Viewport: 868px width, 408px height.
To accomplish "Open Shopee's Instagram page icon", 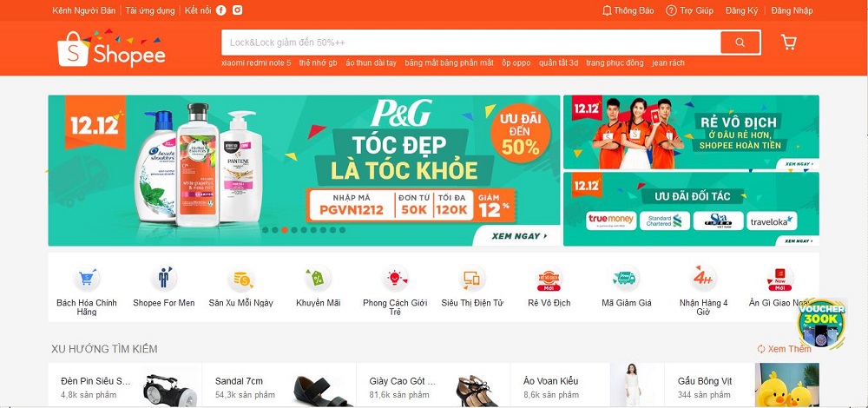I will pos(238,10).
